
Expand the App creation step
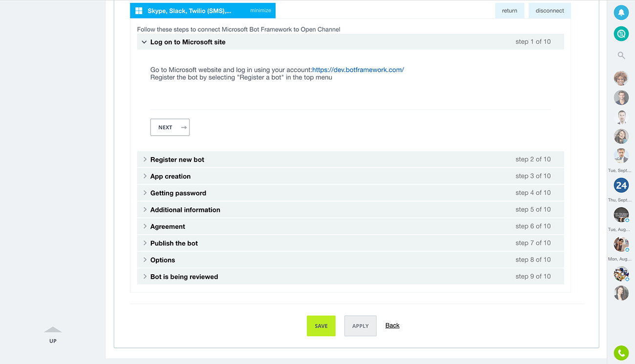pos(170,176)
